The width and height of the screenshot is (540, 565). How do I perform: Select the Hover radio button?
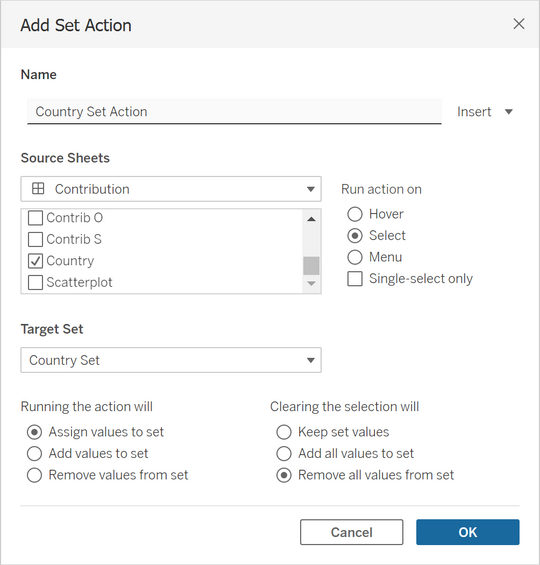click(x=355, y=214)
